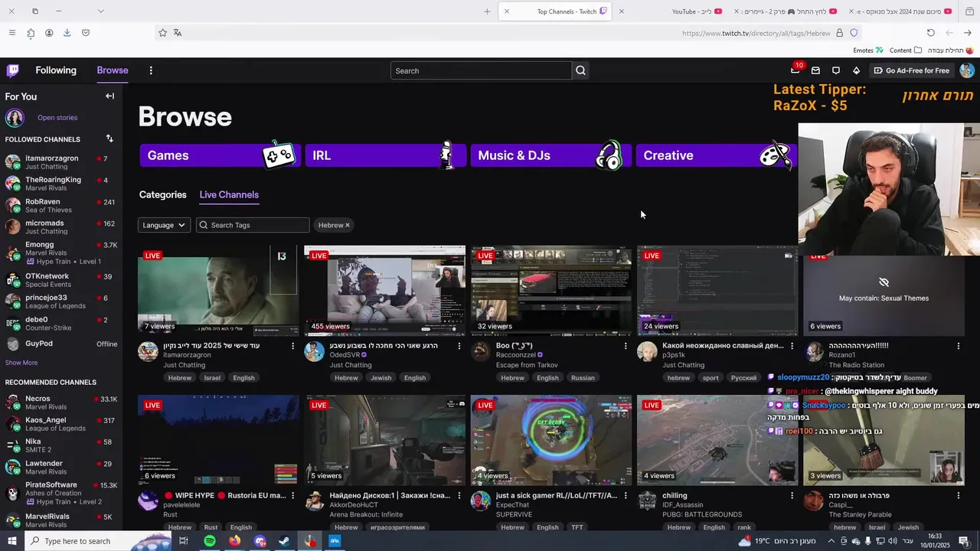Click Windows taskbar search box

pyautogui.click(x=96, y=541)
